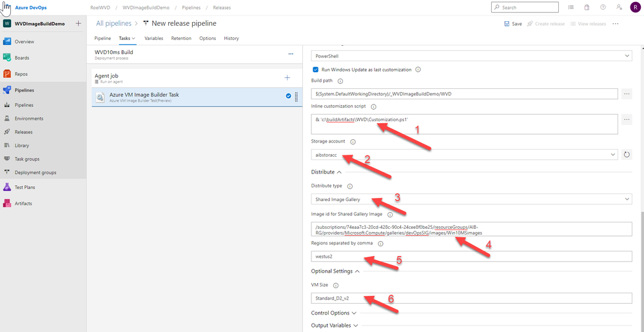Viewport: 644px width, 332px height.
Task: Grab the task reorder handle on Image Builder Task
Action: [297, 97]
